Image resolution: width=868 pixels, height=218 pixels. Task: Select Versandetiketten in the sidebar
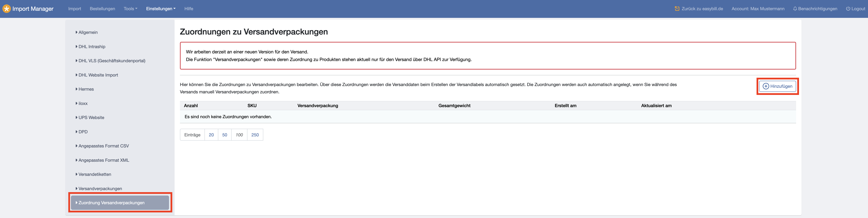(95, 174)
